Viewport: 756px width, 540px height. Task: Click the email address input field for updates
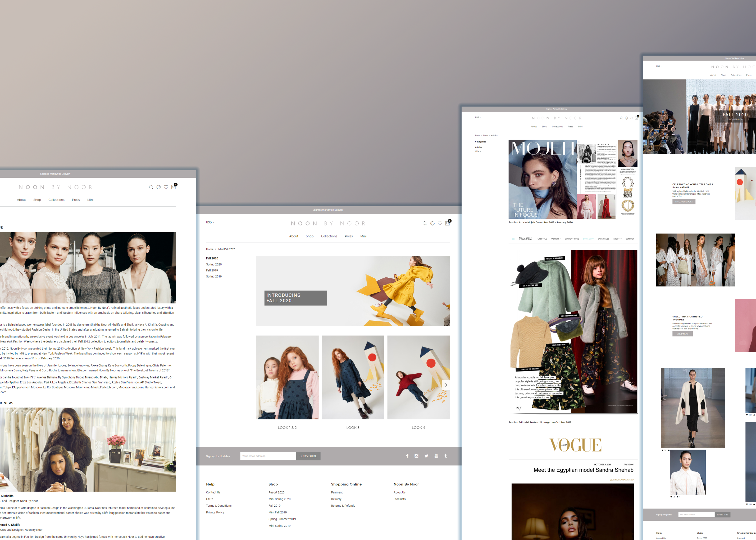268,456
